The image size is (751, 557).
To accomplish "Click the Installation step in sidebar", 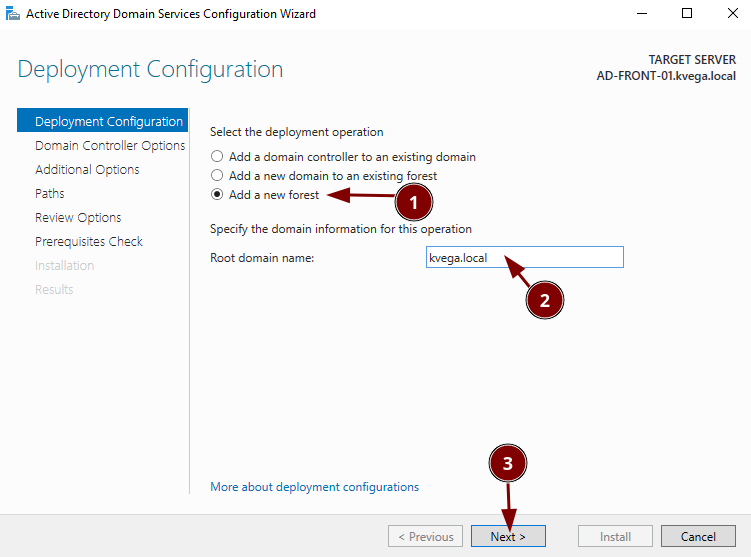I will tap(64, 266).
